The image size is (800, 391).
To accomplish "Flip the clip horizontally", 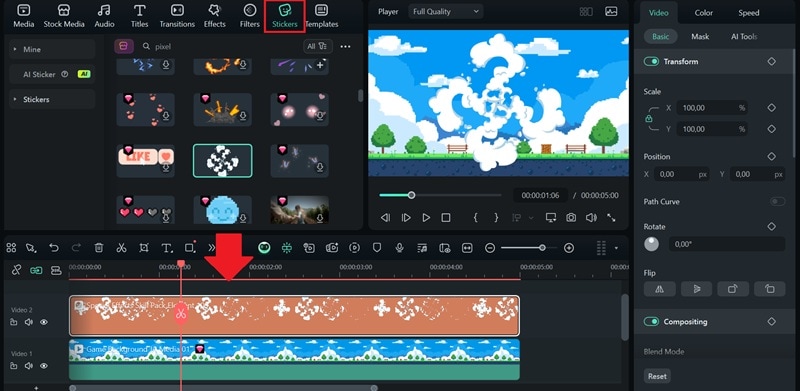I will coord(660,289).
